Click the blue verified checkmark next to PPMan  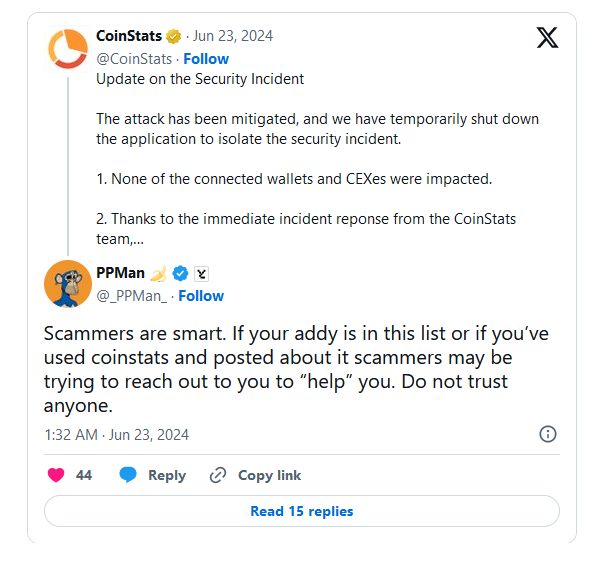[181, 273]
